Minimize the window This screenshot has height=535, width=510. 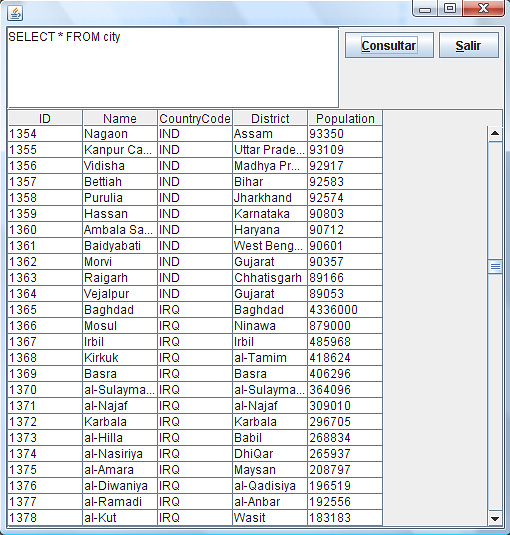(x=425, y=9)
